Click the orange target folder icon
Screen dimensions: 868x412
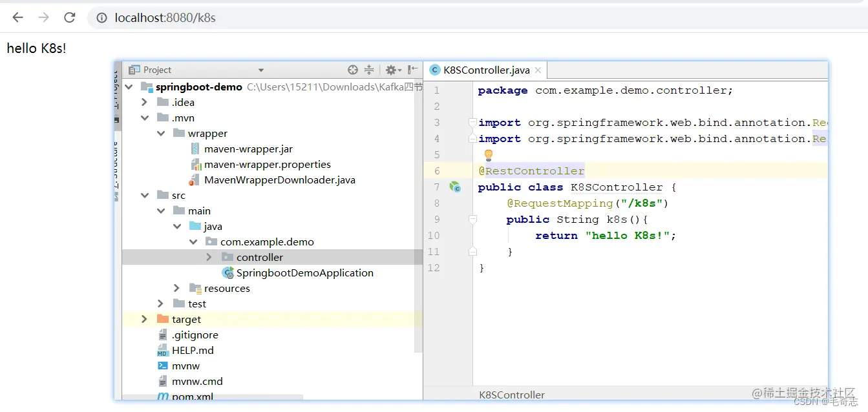click(163, 319)
